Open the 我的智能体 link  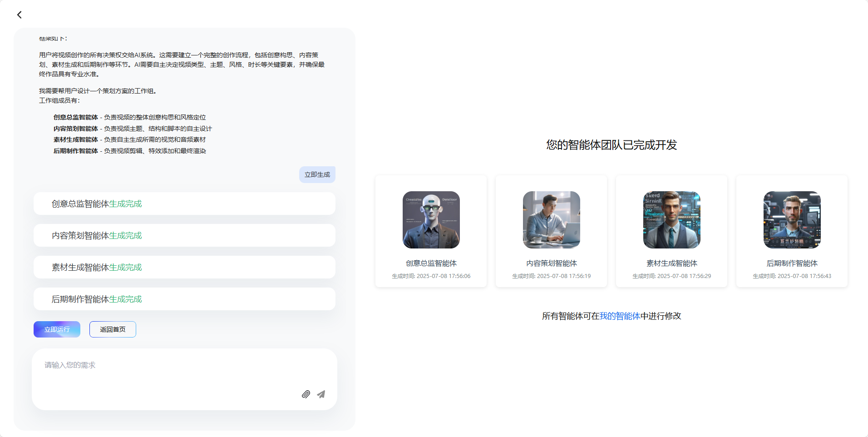[x=620, y=316]
